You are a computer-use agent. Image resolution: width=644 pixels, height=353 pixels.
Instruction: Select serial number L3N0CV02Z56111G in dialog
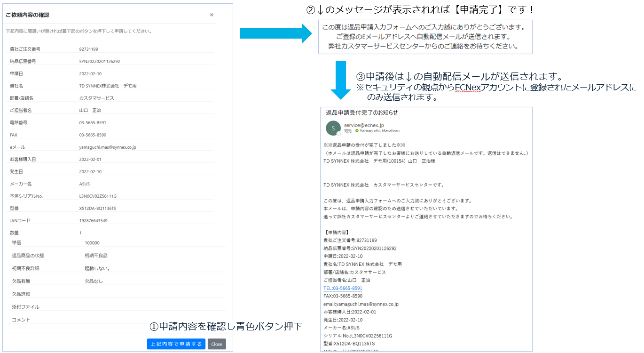coord(98,196)
